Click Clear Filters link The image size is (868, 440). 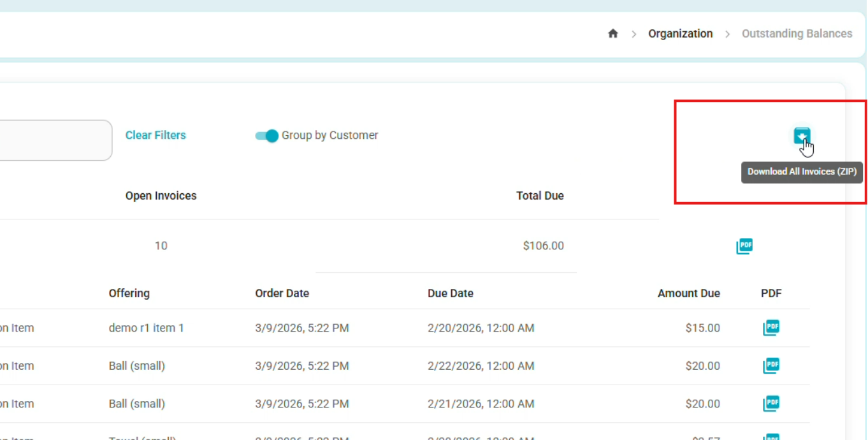point(156,135)
